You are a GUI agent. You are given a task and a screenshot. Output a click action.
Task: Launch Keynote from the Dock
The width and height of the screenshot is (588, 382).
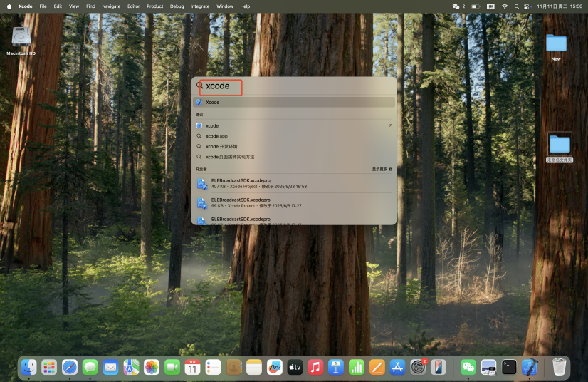coord(336,367)
